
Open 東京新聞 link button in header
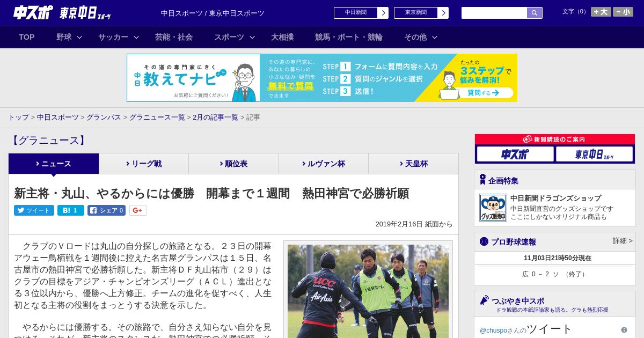click(x=421, y=13)
